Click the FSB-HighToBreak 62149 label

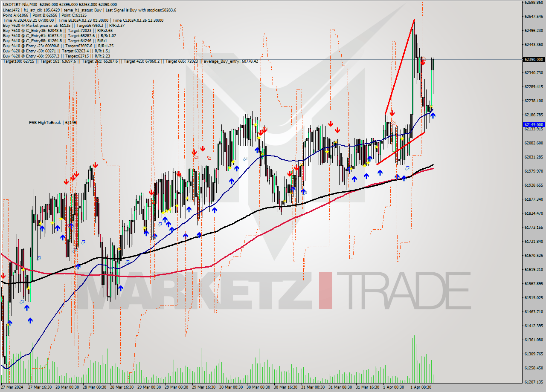tap(52, 123)
